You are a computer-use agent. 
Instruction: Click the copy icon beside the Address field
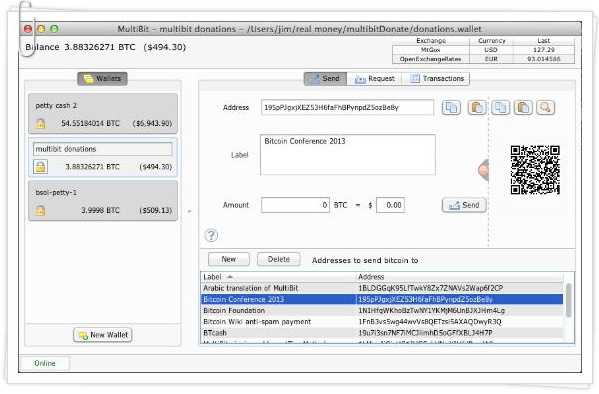point(451,108)
